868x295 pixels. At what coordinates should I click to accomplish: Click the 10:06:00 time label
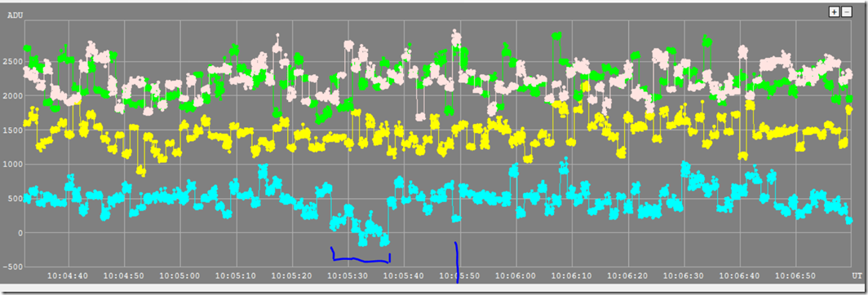[516, 275]
